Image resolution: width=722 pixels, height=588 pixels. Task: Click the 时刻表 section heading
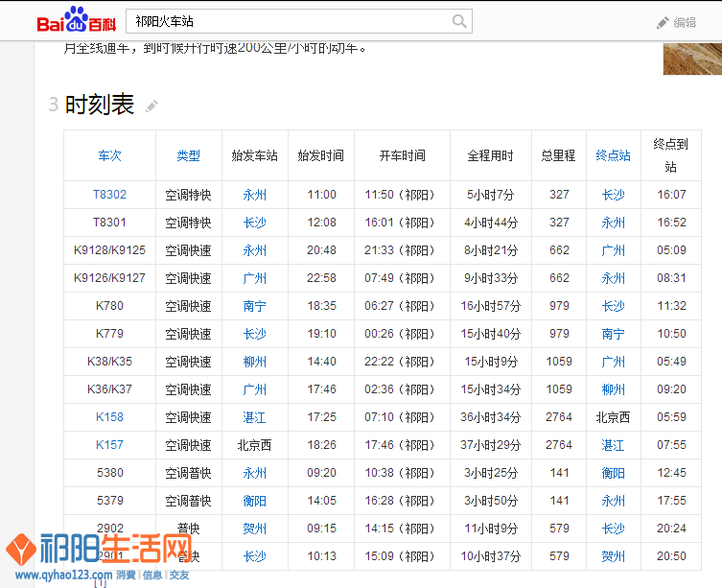[x=100, y=105]
